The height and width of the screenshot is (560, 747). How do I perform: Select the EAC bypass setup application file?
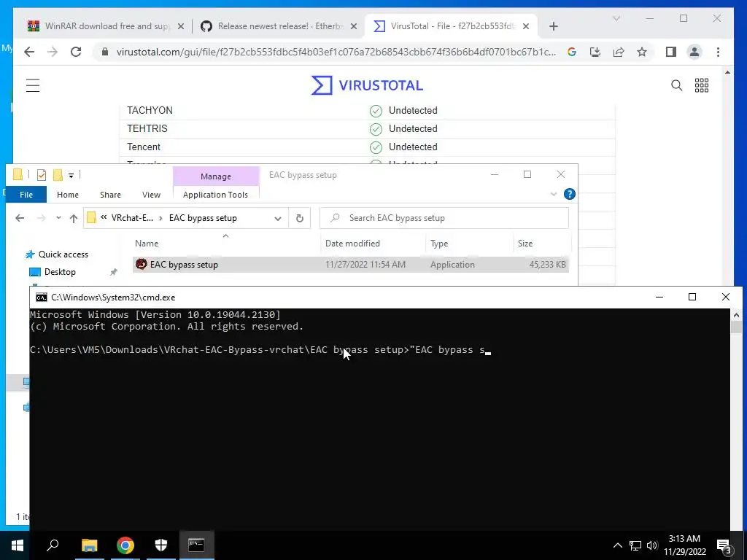click(351, 264)
